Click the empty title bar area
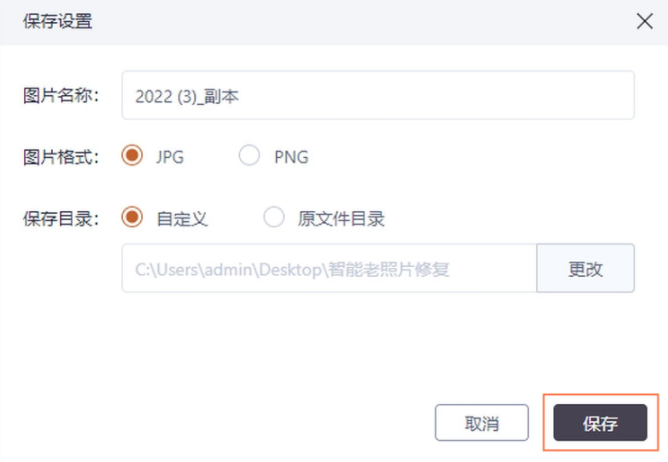The width and height of the screenshot is (668, 462). pyautogui.click(x=350, y=21)
